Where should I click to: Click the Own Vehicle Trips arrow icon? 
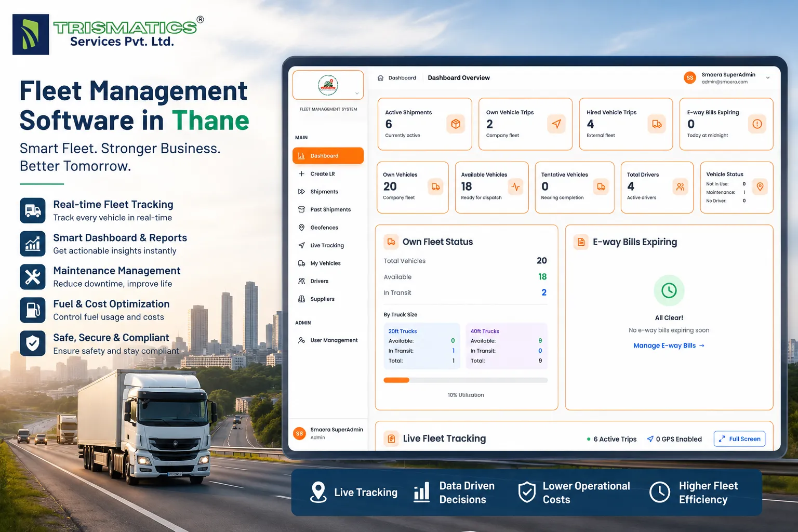(x=556, y=124)
